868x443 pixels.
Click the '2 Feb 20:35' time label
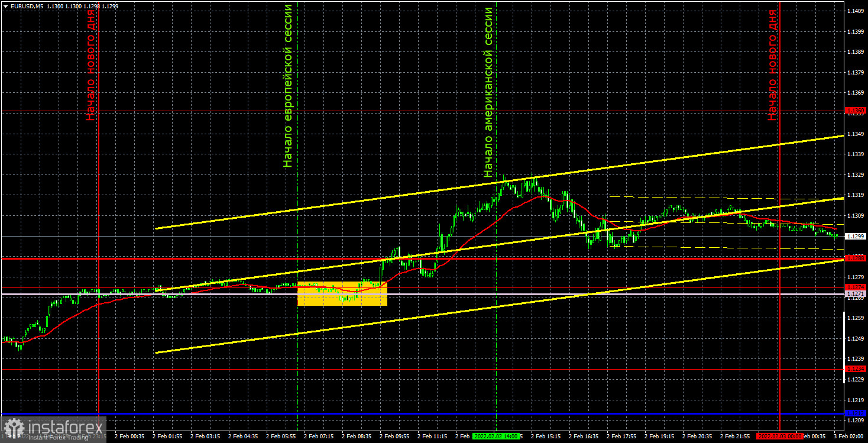click(x=697, y=436)
